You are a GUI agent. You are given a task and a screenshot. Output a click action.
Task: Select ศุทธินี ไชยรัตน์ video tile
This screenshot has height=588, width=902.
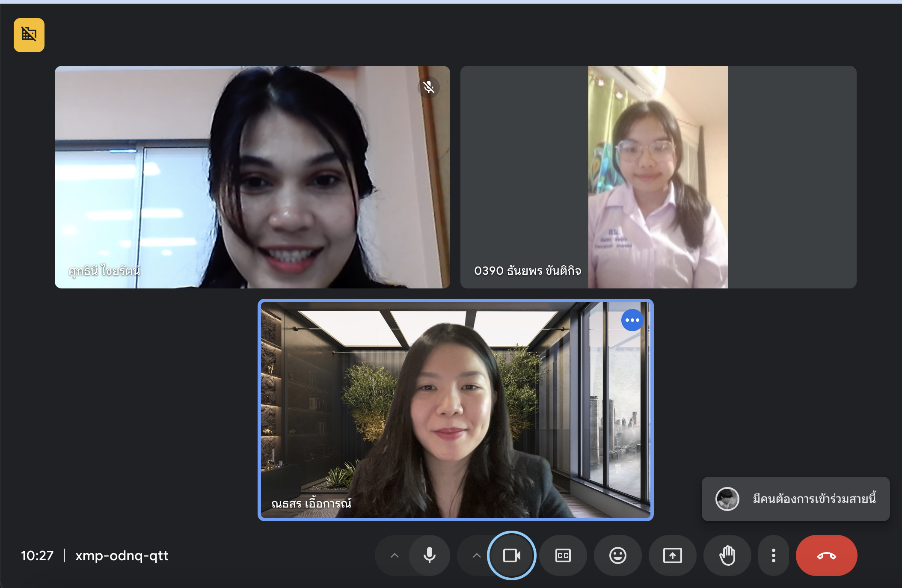point(252,177)
